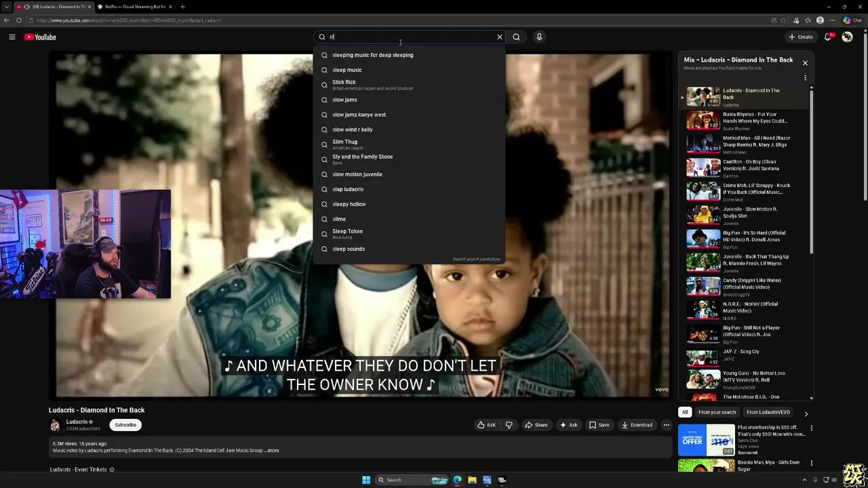This screenshot has height=488, width=868.
Task: Pick 'Sly and the Family Stone' suggestion
Action: 409,159
